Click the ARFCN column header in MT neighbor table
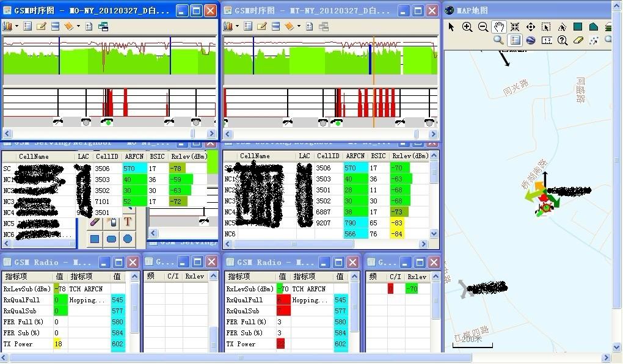 point(355,156)
